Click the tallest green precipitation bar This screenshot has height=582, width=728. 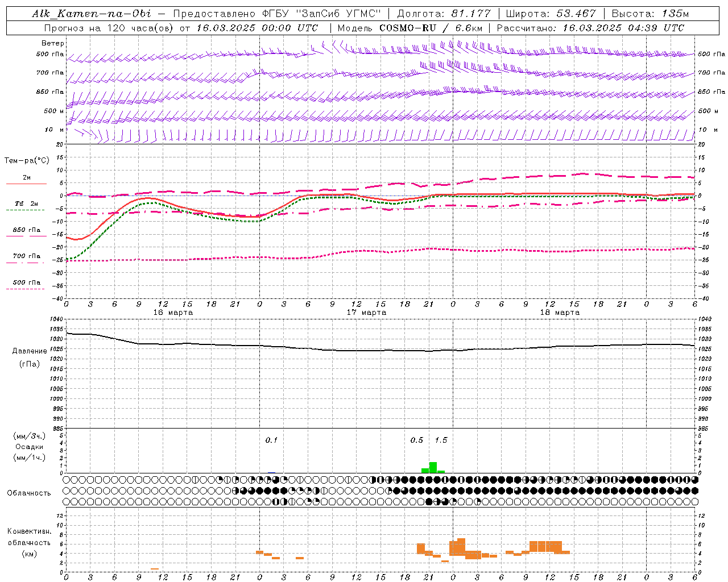click(433, 468)
